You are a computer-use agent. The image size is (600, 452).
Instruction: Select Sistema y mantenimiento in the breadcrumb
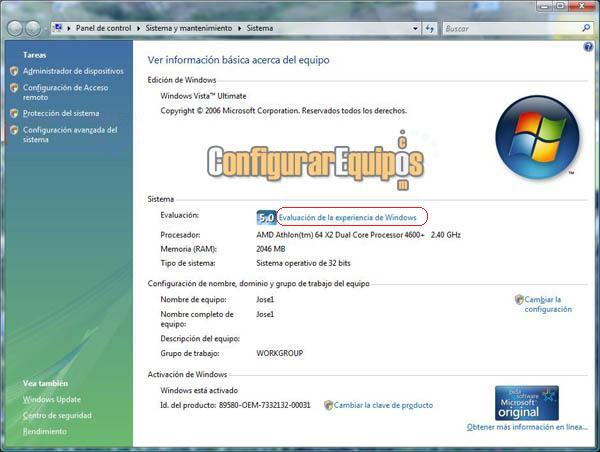189,28
